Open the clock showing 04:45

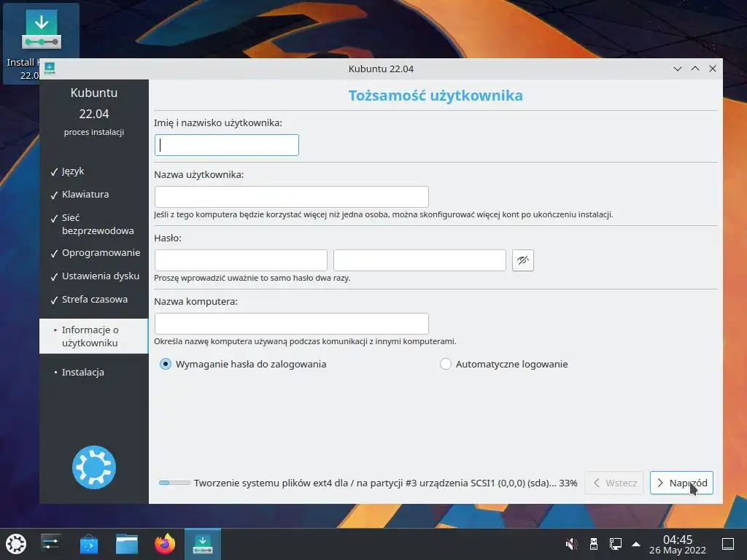point(678,544)
